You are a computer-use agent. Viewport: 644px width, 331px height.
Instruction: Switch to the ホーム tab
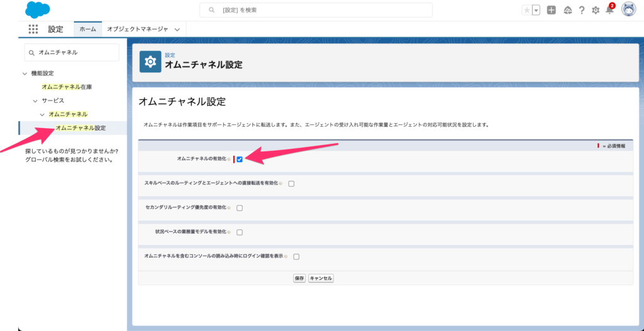(x=88, y=29)
